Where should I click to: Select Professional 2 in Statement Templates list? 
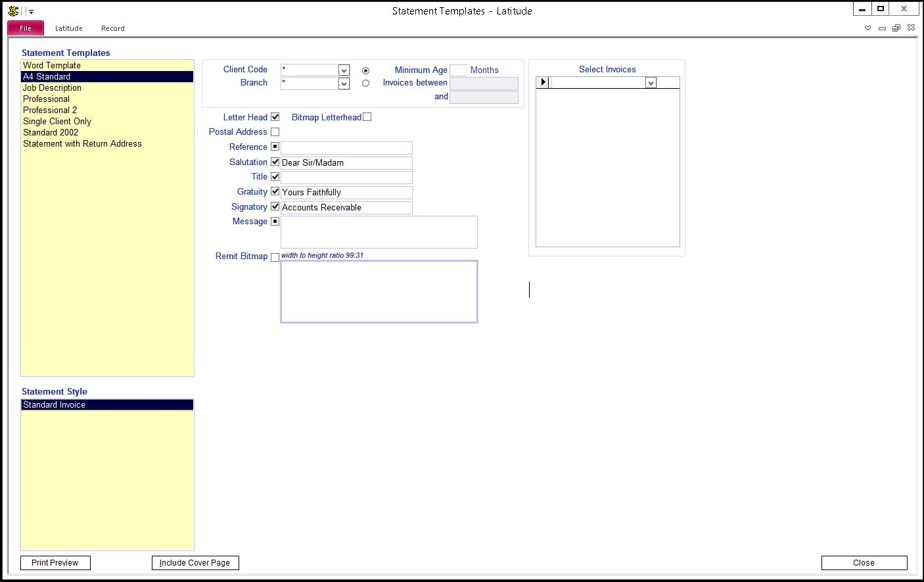click(50, 110)
